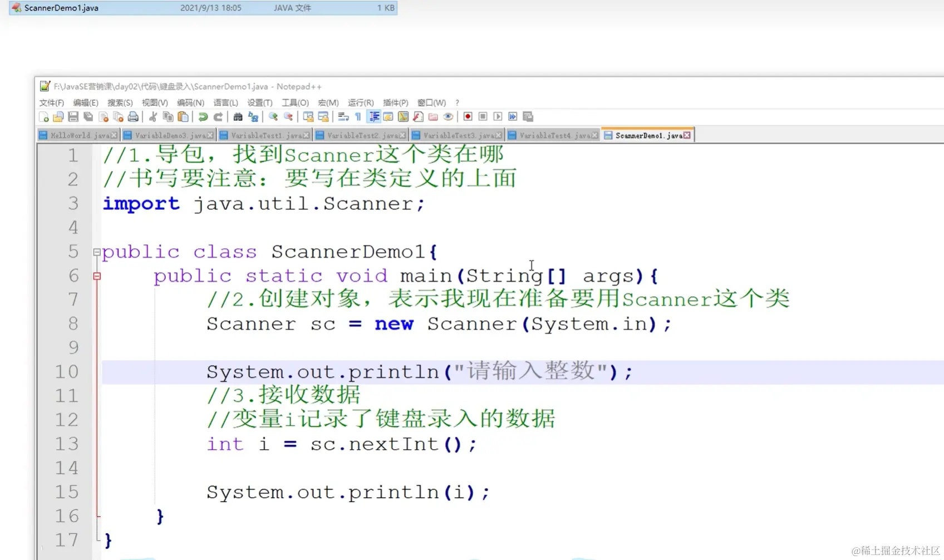This screenshot has height=560, width=944.
Task: Open the 宏(M) menu
Action: click(x=328, y=102)
